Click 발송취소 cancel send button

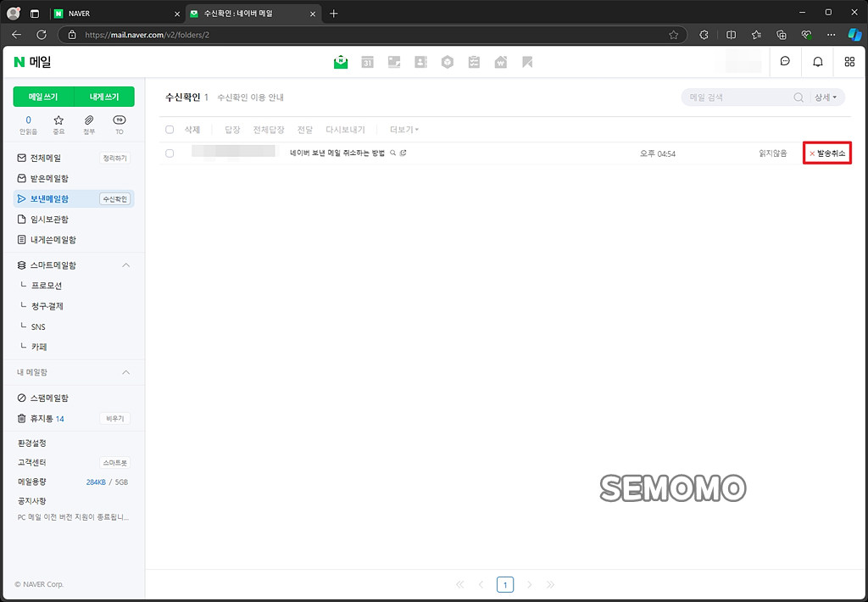tap(827, 153)
